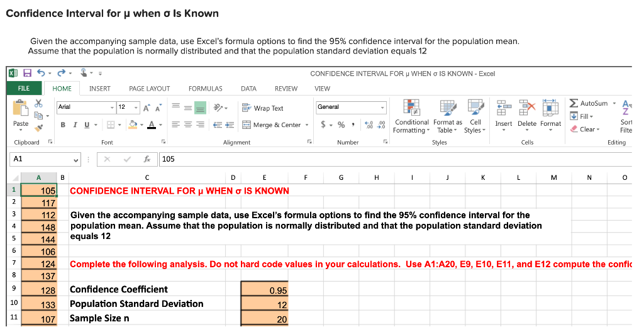Center text horizontally

187,125
